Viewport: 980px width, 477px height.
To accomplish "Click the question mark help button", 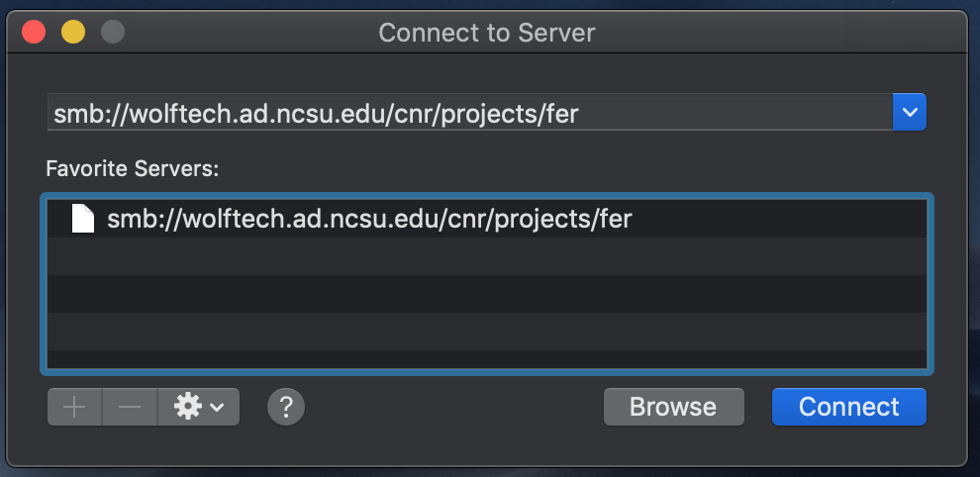I will pyautogui.click(x=286, y=407).
